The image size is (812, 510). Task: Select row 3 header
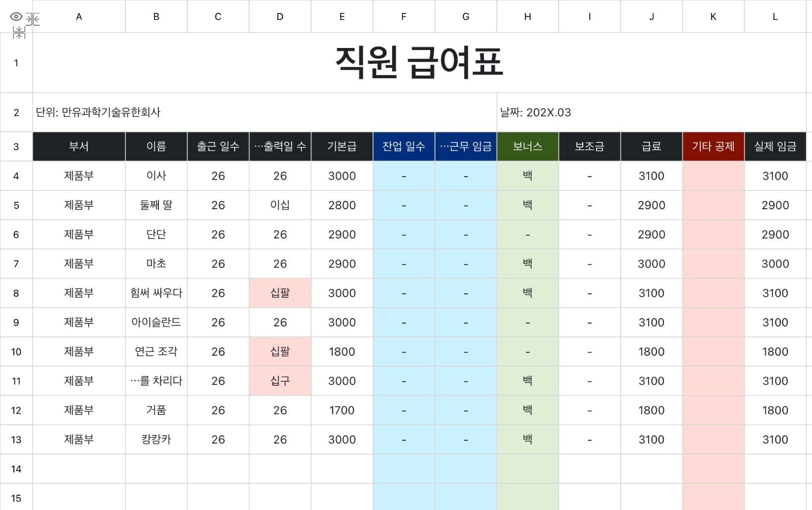[16, 146]
